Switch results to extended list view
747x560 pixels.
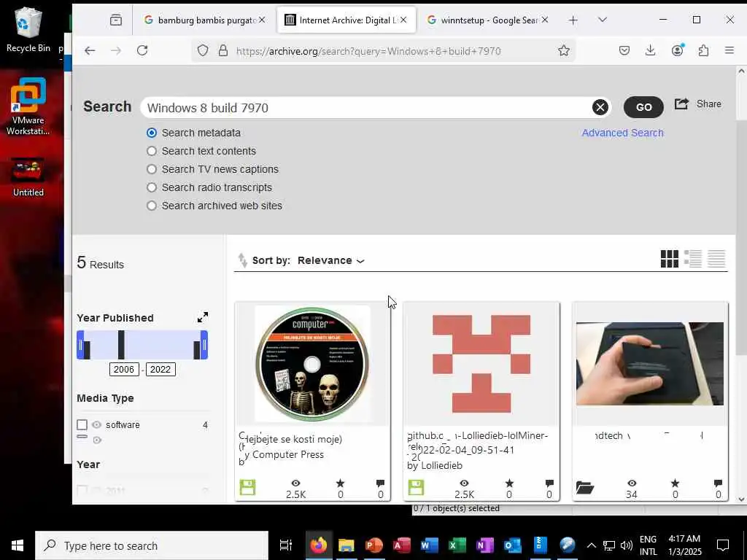coord(693,259)
